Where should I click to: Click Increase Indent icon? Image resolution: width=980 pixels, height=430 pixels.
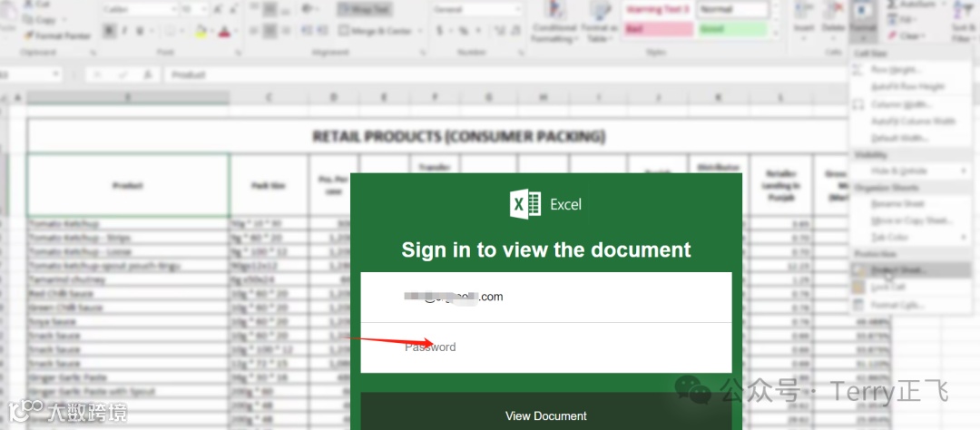pos(322,31)
